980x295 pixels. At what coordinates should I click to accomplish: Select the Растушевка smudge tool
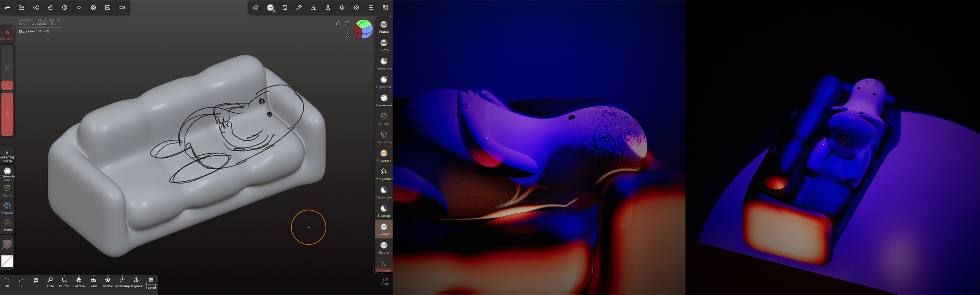(384, 174)
